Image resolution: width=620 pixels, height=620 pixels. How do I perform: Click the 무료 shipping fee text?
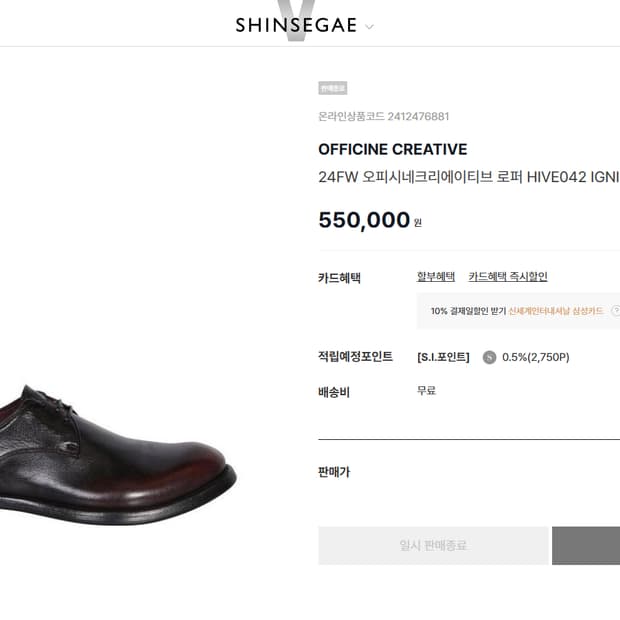point(426,391)
